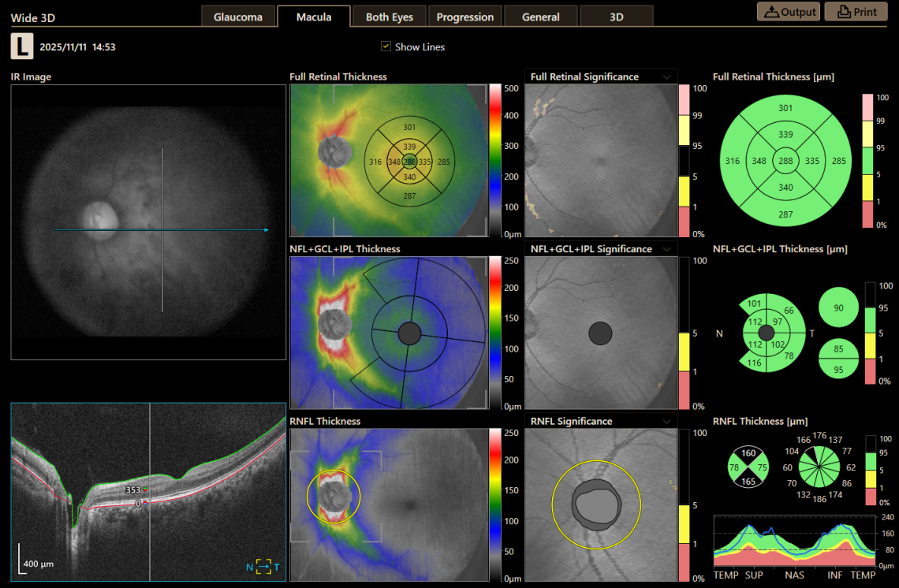Click the Output button
Screen dimensions: 899x588
click(789, 12)
